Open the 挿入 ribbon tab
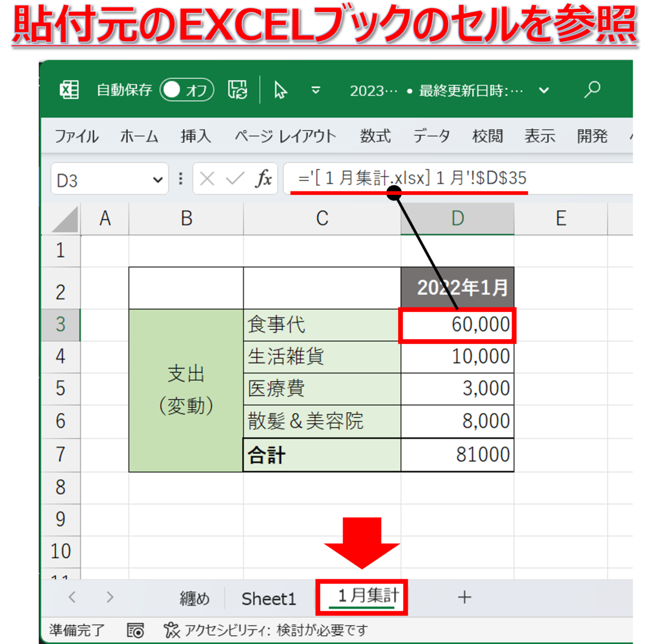Viewport: 652px width, 644px height. 196,136
